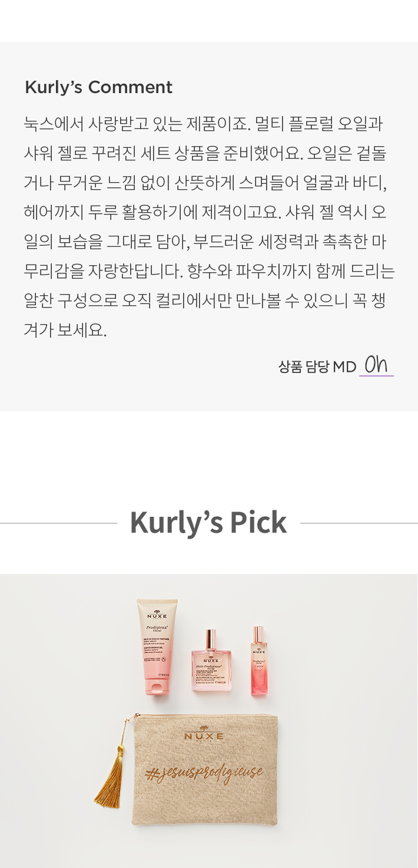Click the Oh MD signature
This screenshot has height=868, width=418.
376,365
